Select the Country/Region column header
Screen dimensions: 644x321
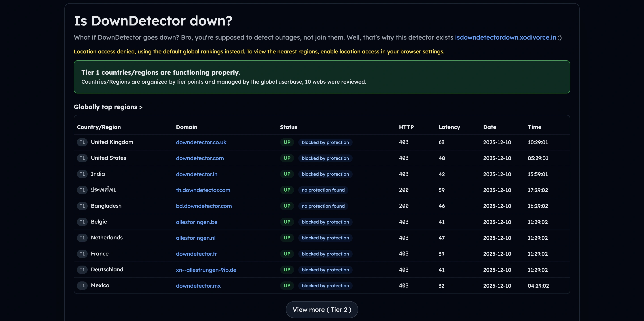click(x=99, y=127)
